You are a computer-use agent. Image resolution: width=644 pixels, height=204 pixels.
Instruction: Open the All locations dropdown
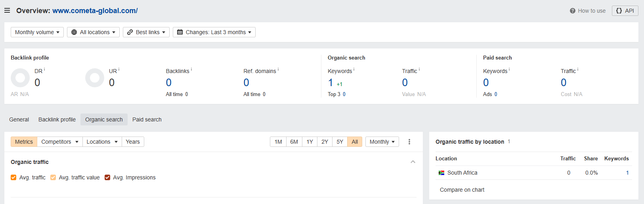click(x=94, y=32)
